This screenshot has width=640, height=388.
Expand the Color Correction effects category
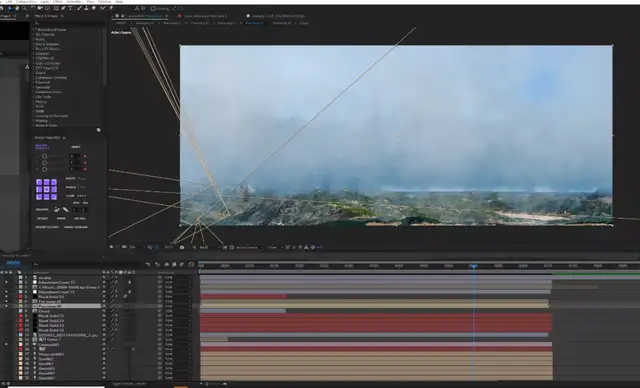pyautogui.click(x=48, y=63)
